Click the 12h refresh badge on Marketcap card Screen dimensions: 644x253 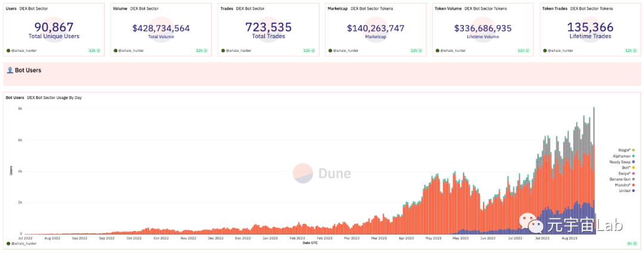point(416,51)
